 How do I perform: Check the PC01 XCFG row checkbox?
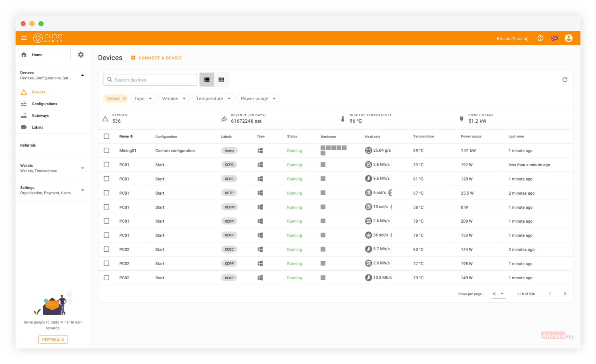(x=107, y=165)
